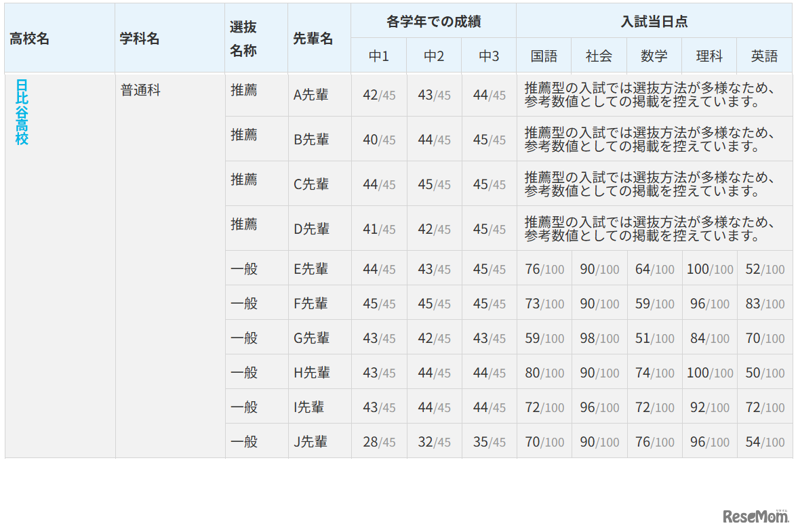
Task: Click E先輩's 国語 score 76/100
Action: (544, 269)
